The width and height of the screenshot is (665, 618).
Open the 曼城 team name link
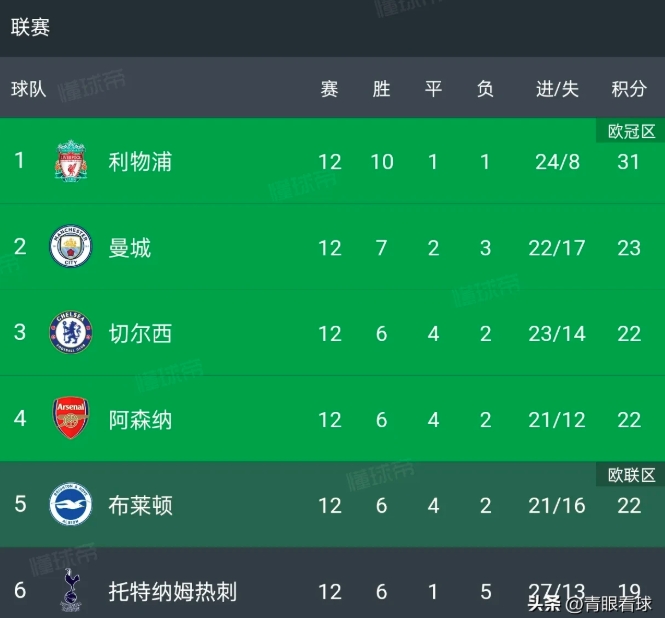(x=130, y=248)
